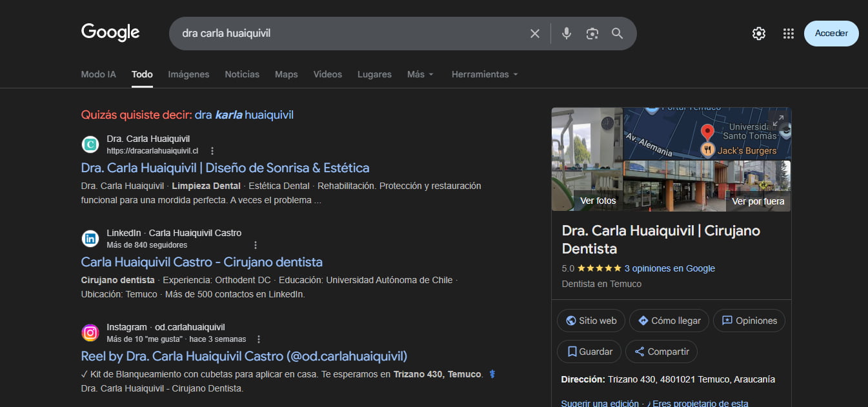
Task: Expand the Herramientas dropdown
Action: tap(485, 74)
